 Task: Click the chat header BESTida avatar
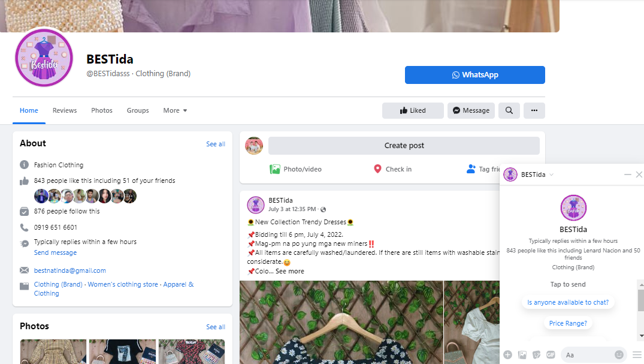(x=510, y=175)
